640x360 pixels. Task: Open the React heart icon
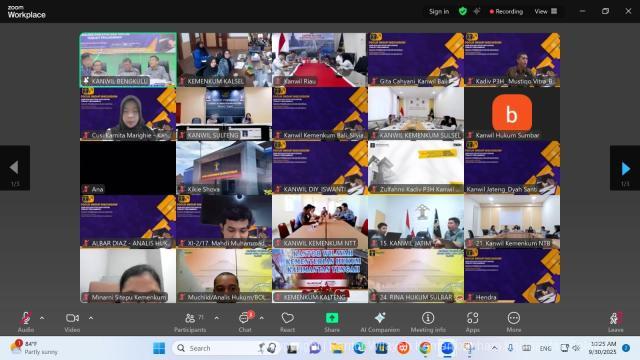tap(287, 322)
